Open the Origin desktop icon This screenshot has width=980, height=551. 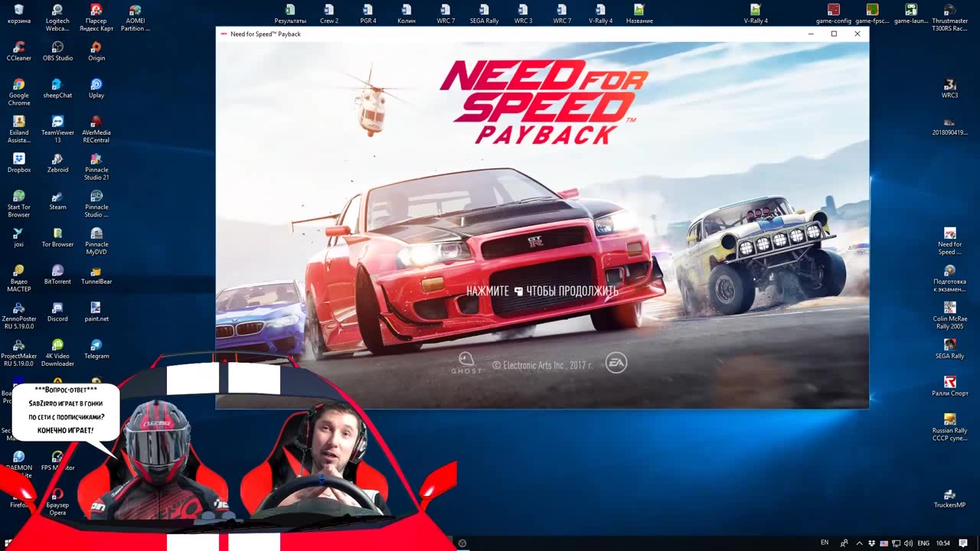point(96,51)
